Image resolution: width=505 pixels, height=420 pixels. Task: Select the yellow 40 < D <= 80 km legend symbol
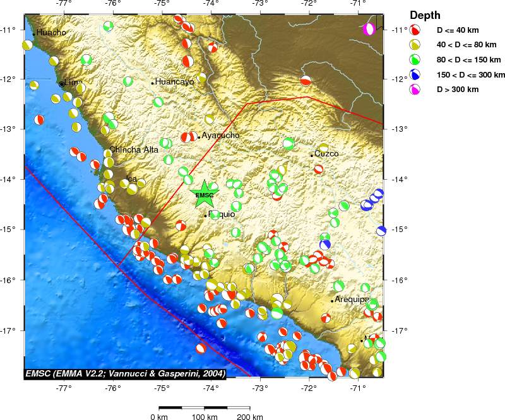415,45
